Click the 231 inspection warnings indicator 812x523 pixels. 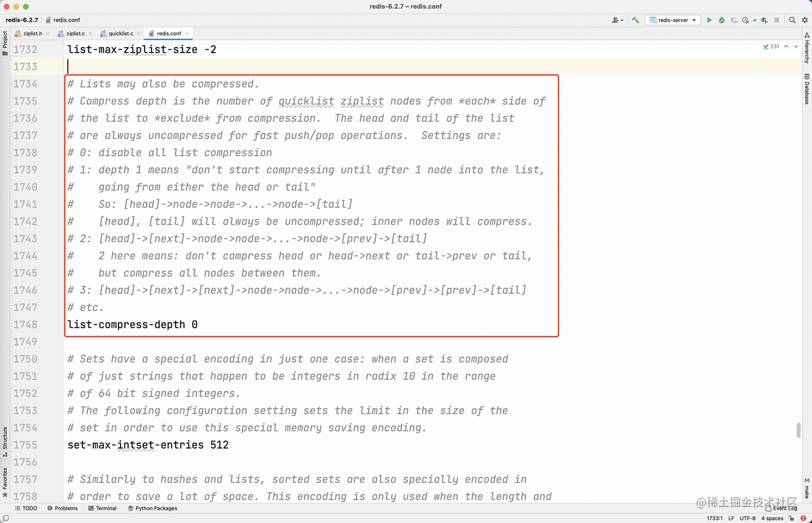pos(771,46)
